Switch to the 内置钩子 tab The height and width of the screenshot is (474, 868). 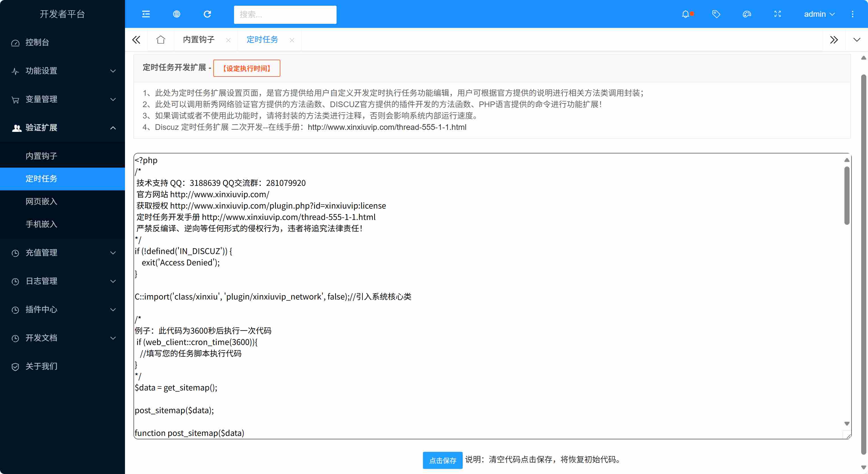(x=199, y=40)
